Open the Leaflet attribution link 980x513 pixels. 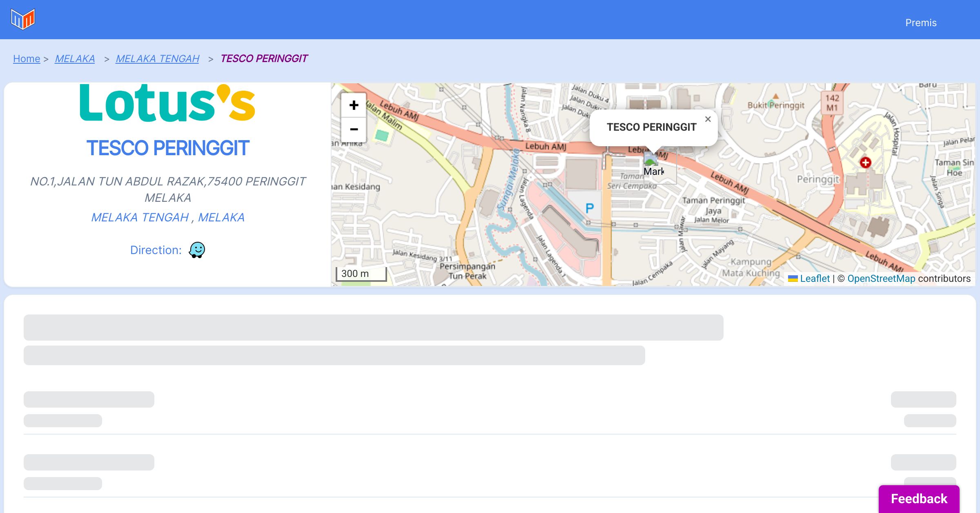coord(815,279)
